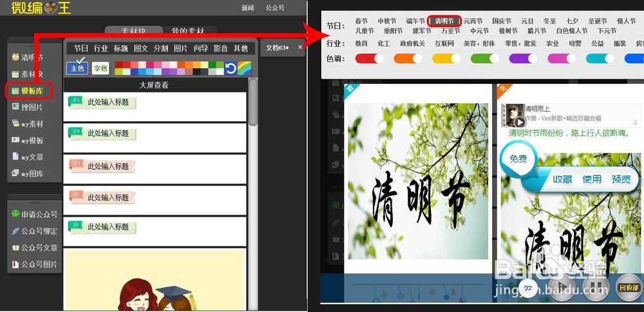The image size is (644, 312).
Task: Toggle the purple 色调 switch
Action: coord(523,59)
